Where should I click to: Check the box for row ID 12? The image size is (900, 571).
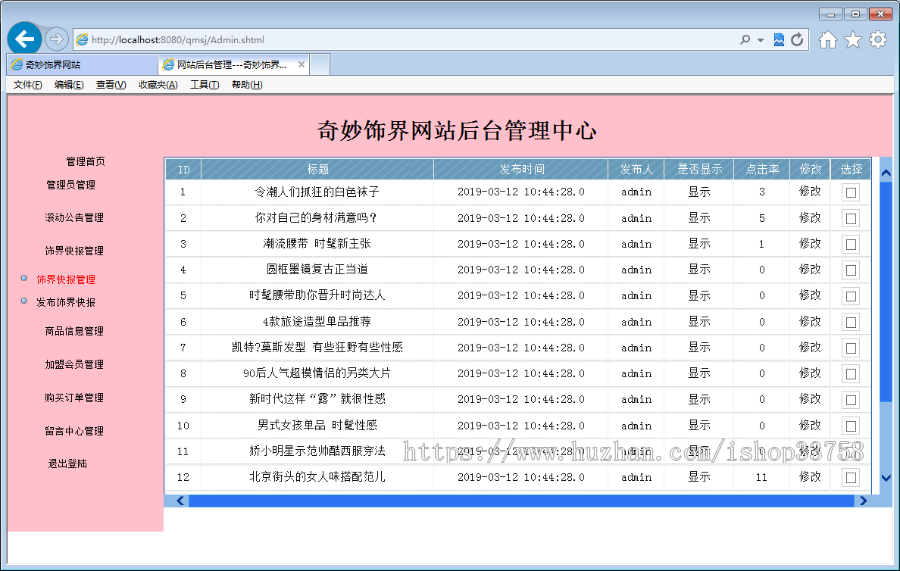(851, 477)
